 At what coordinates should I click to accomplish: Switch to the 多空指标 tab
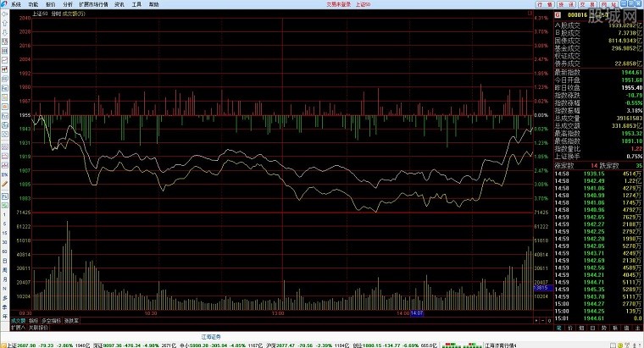(52, 321)
